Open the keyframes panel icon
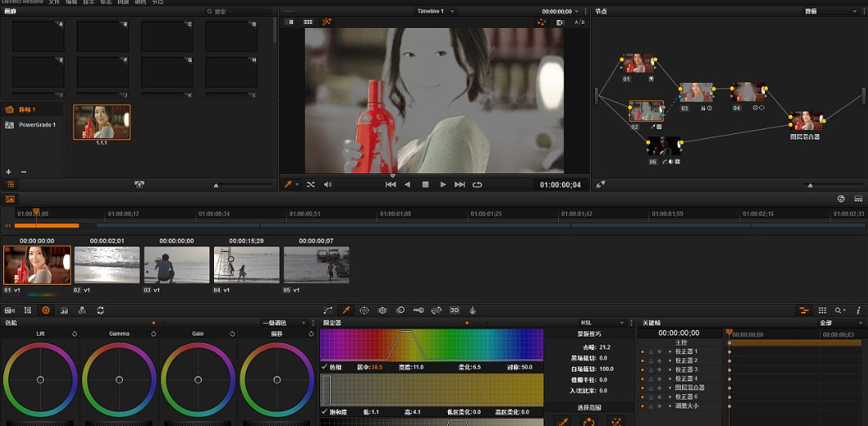Image resolution: width=868 pixels, height=426 pixels. (804, 310)
